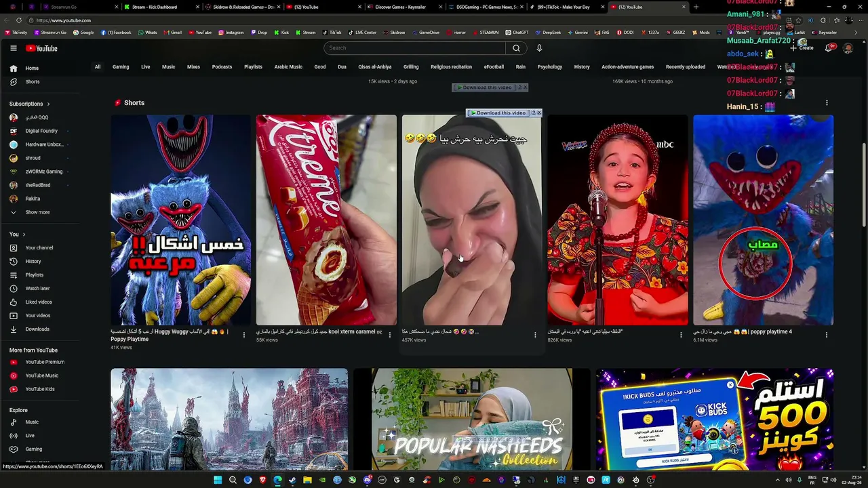Click inside the YouTube search field
The image size is (868, 488).
click(x=415, y=48)
